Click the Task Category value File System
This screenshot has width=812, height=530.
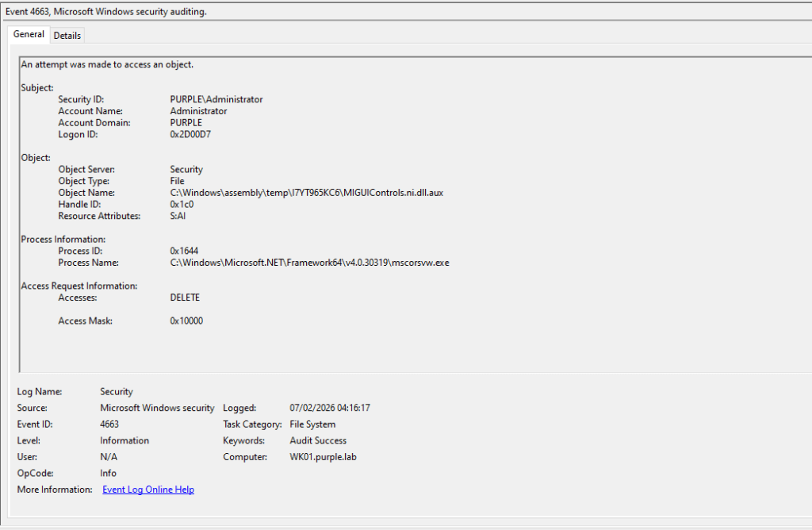[312, 424]
